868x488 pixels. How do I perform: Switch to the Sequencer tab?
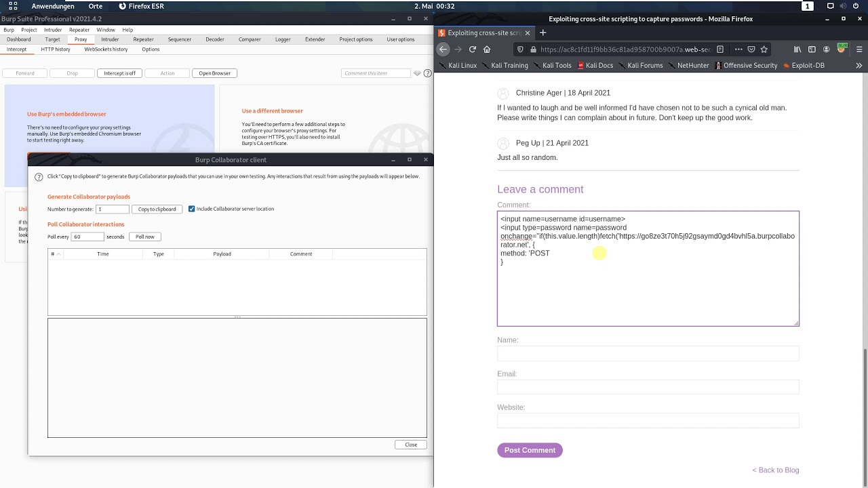[180, 39]
